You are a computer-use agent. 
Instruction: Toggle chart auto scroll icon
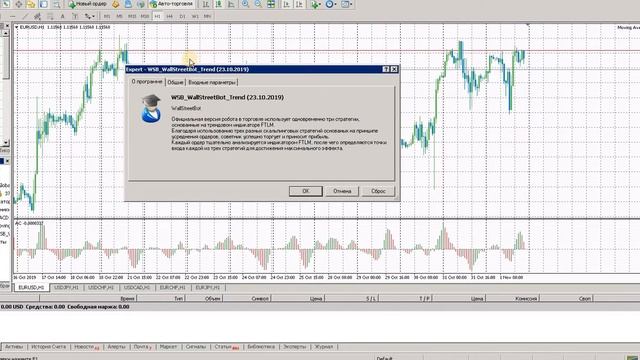point(287,4)
